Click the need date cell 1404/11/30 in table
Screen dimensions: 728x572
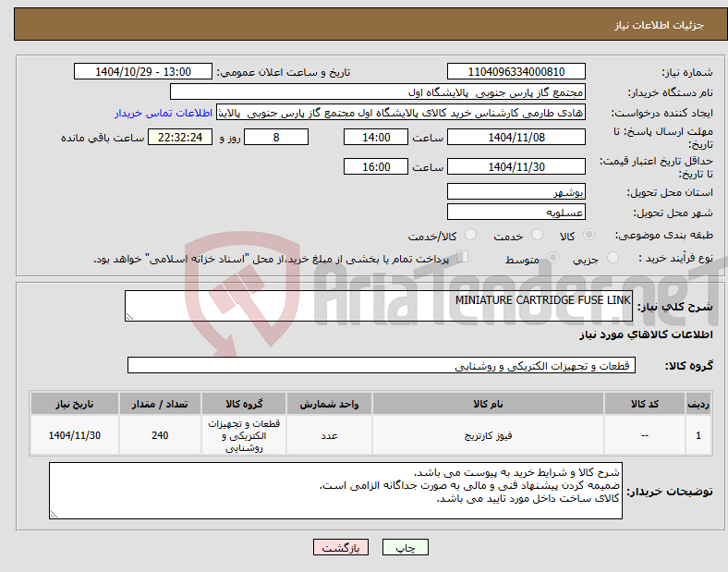coord(75,435)
